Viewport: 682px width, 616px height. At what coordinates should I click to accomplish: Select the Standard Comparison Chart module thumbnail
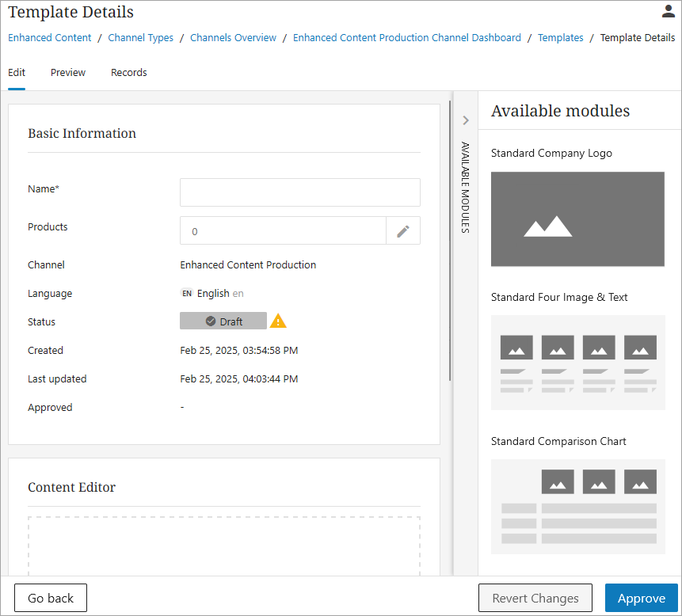pos(578,507)
